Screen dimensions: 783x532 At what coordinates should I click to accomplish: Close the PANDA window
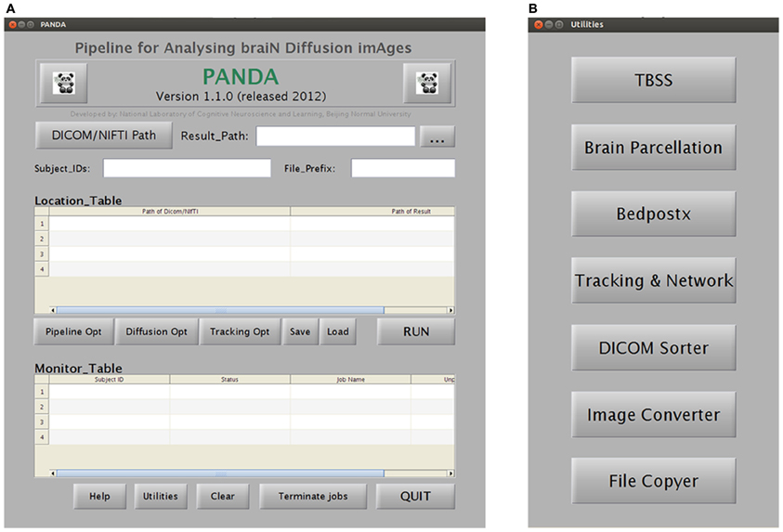click(13, 24)
